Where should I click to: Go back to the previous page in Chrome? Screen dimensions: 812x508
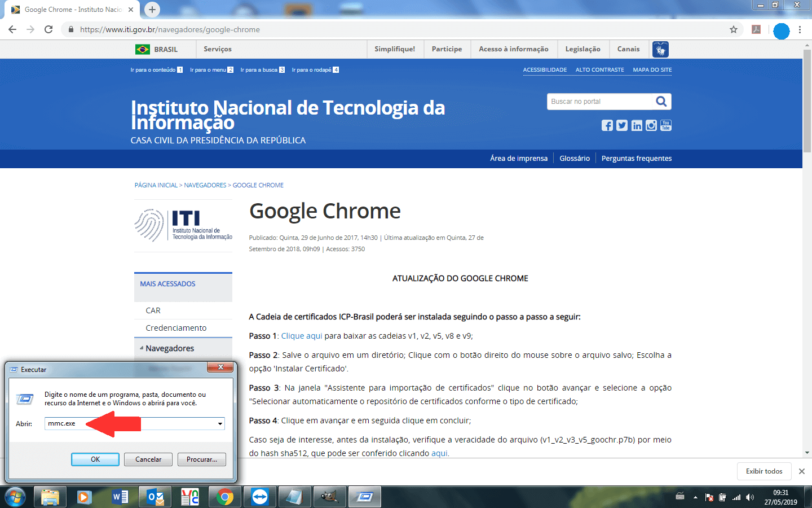pyautogui.click(x=12, y=29)
